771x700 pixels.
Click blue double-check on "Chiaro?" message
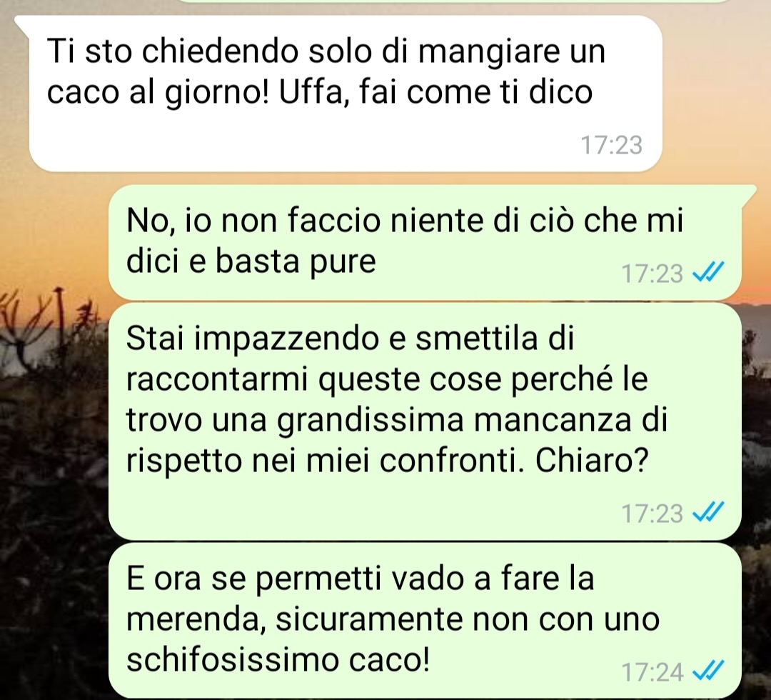tap(708, 513)
